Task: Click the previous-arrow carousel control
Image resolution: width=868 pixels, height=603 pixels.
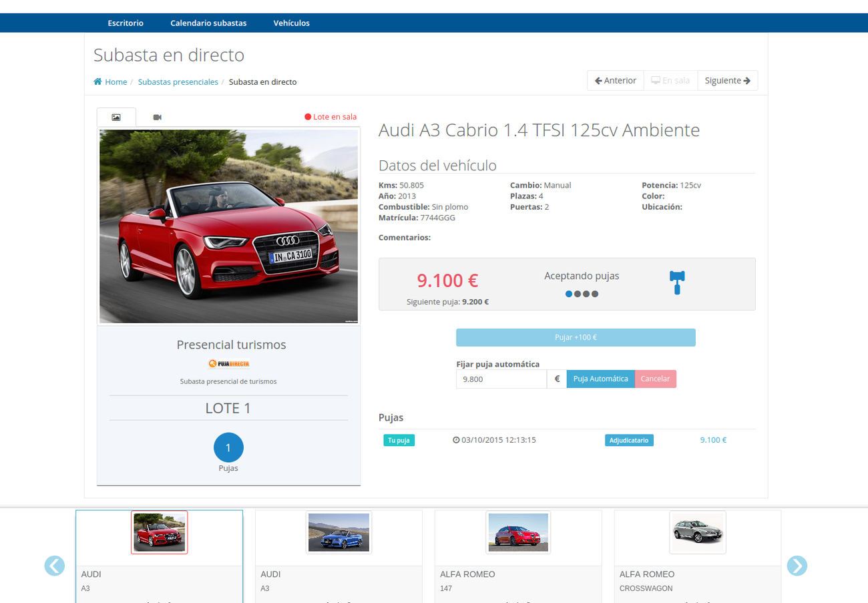Action: tap(54, 566)
